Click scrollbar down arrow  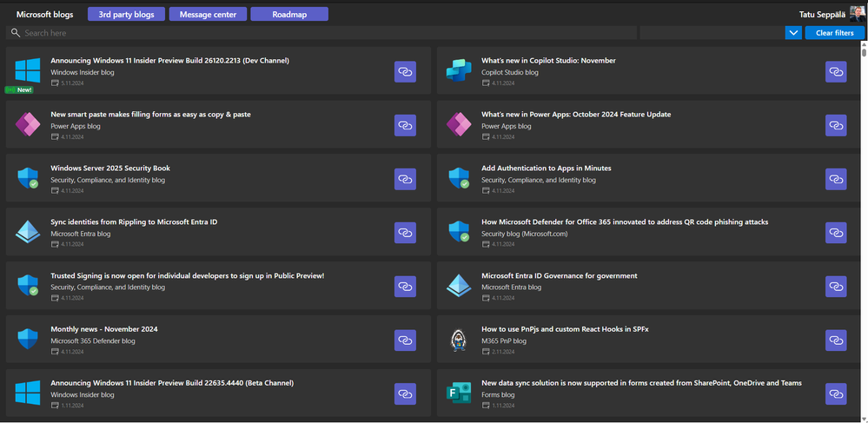(x=865, y=419)
